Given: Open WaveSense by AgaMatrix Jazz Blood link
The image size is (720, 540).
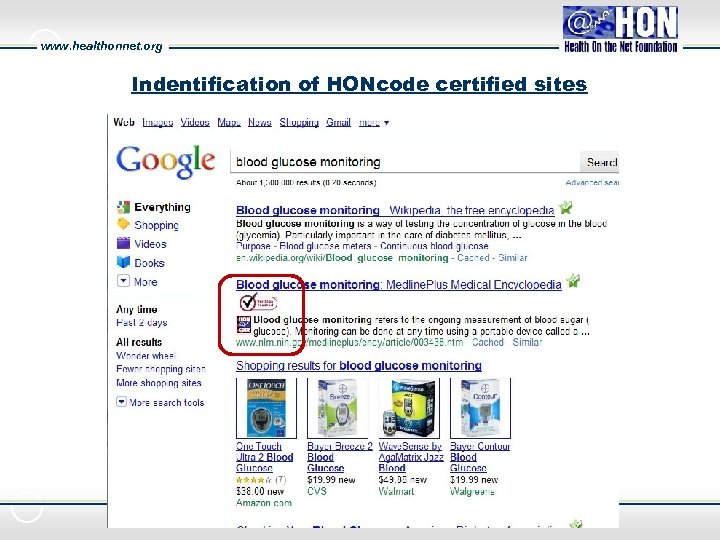Looking at the screenshot, I should click(411, 457).
